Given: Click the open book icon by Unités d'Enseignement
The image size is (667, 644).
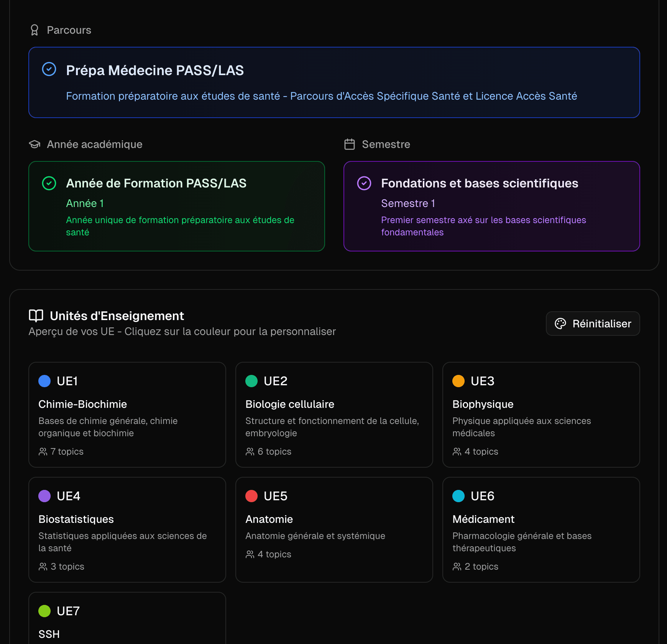Looking at the screenshot, I should (36, 316).
